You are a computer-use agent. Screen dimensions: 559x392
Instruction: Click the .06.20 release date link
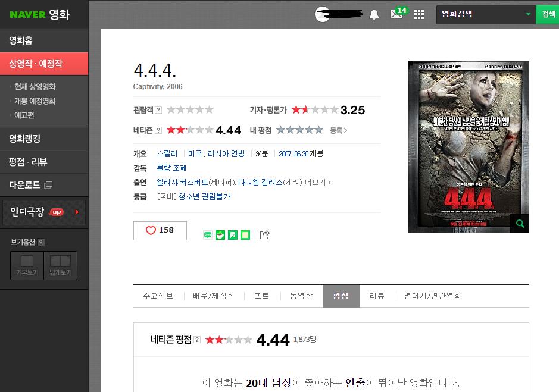tap(300, 153)
